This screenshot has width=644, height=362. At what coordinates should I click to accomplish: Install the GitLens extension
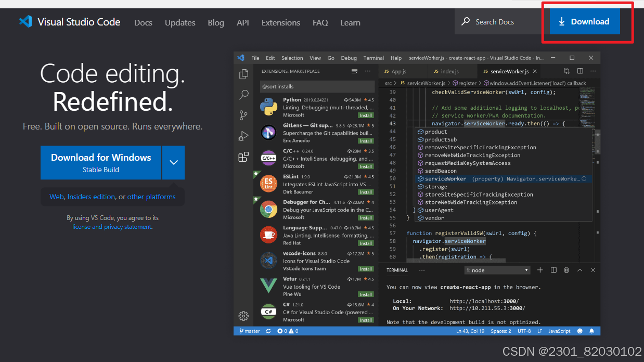[366, 141]
